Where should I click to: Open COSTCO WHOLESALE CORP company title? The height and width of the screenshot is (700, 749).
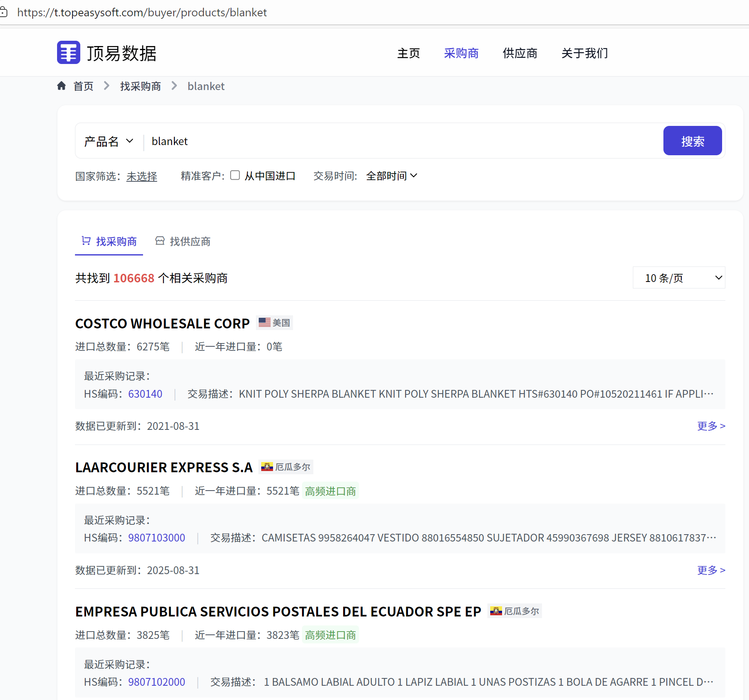162,323
